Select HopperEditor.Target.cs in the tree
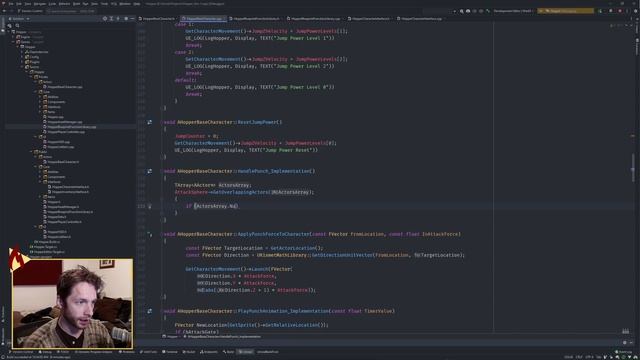The image size is (640, 360). click(x=47, y=252)
